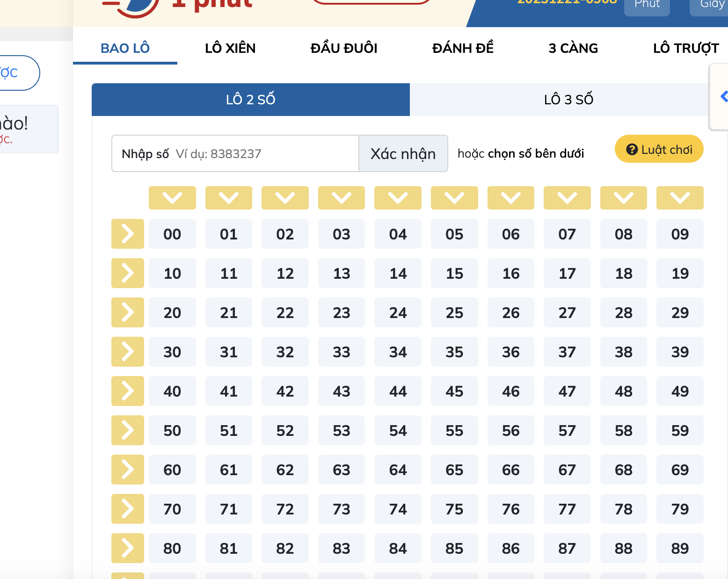The width and height of the screenshot is (728, 579).
Task: Select entire row starting with 10
Action: [x=128, y=273]
